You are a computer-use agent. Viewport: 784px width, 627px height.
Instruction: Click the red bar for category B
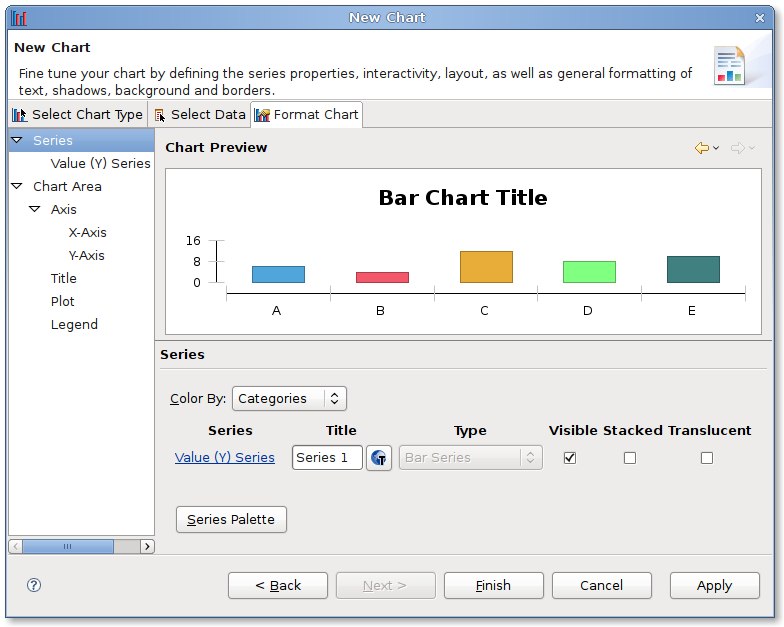pos(382,278)
